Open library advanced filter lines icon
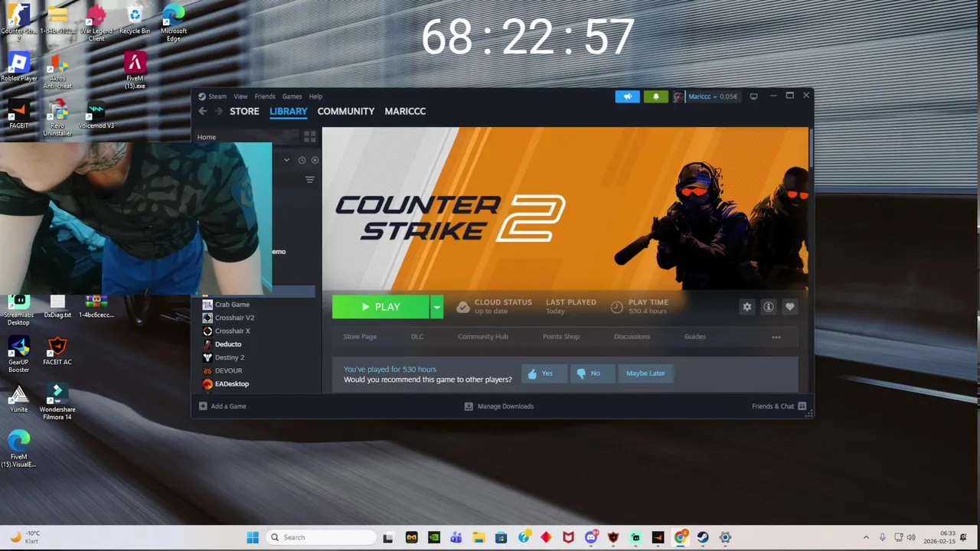The image size is (980, 551). 310,180
